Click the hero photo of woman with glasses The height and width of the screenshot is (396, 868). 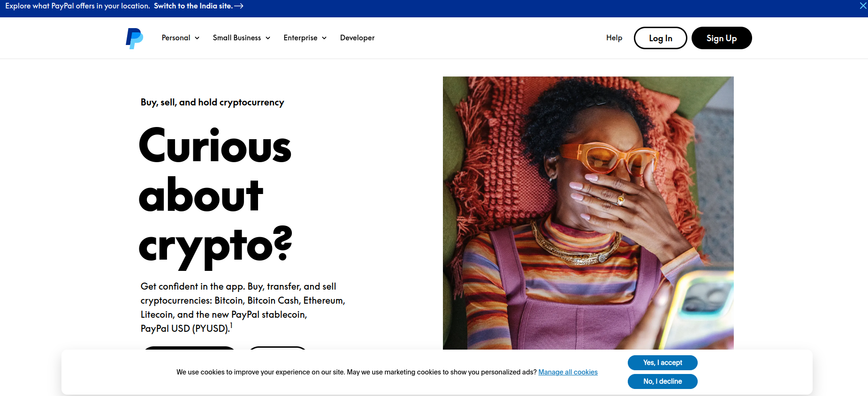pos(588,211)
